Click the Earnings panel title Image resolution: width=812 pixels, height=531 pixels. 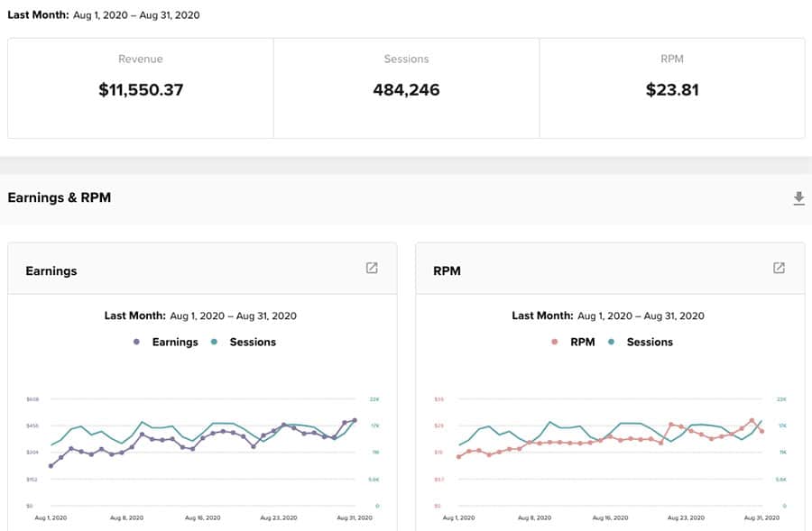tap(51, 271)
